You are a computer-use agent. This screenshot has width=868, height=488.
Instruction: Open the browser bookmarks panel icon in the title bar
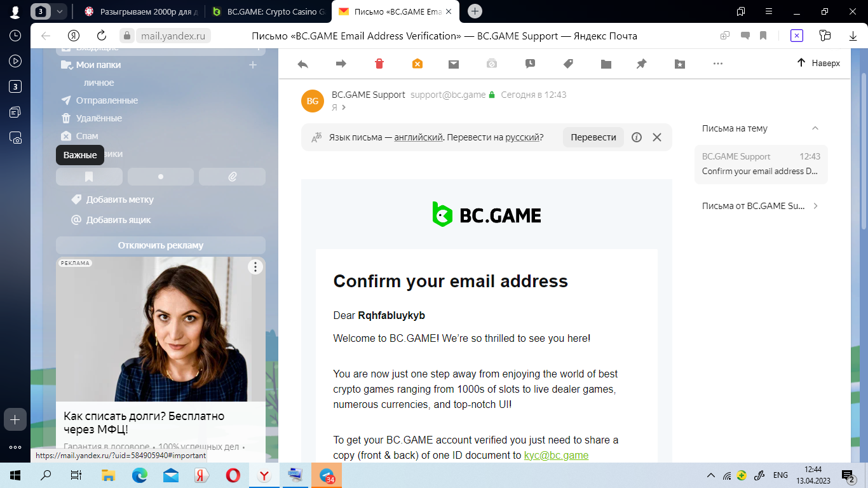point(741,11)
